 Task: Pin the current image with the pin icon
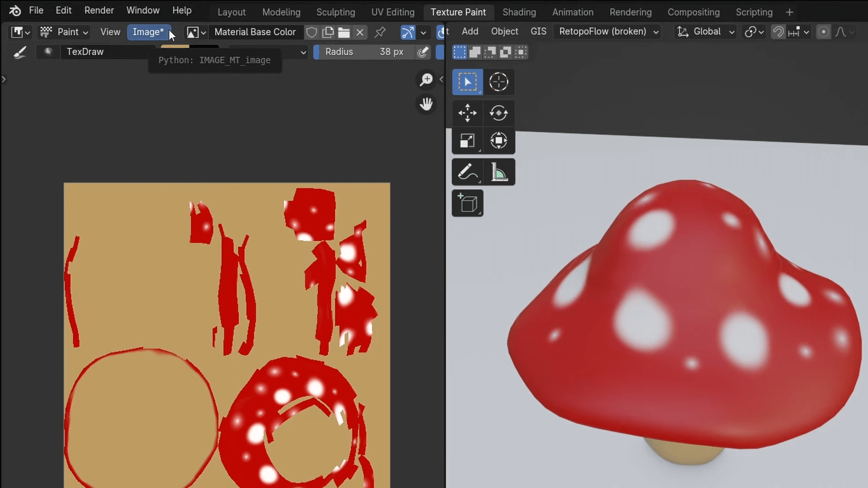point(380,32)
